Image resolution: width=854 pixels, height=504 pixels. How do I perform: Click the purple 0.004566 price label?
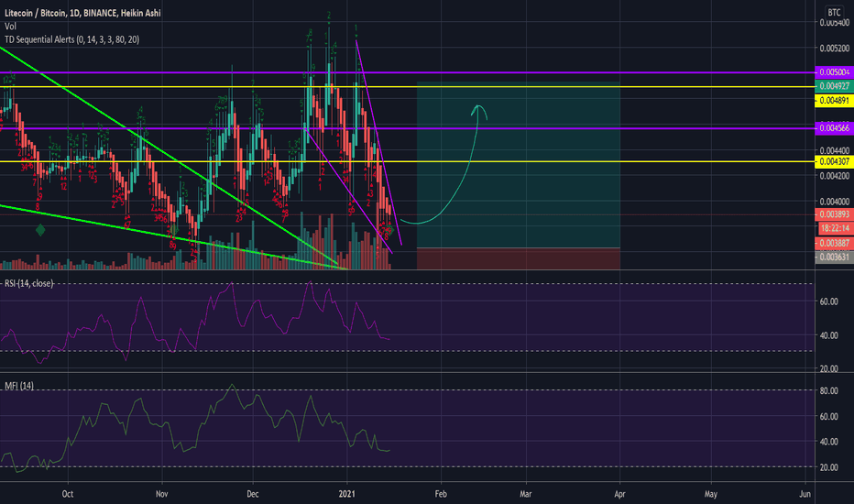(x=834, y=128)
